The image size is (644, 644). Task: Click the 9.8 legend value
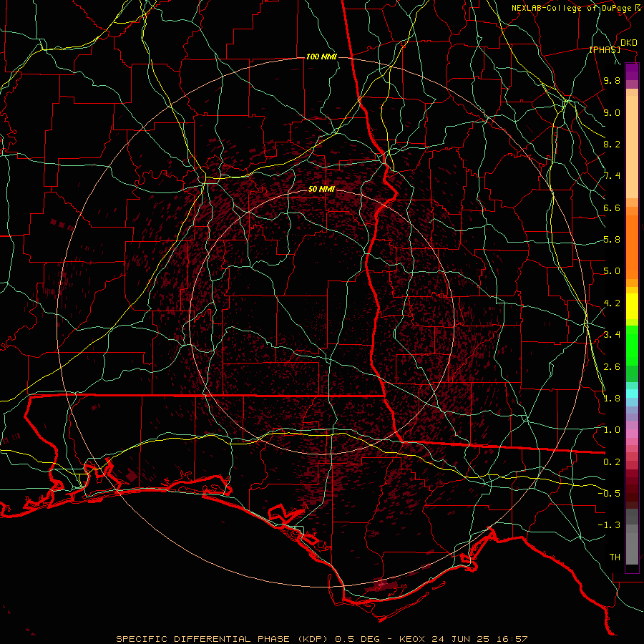coord(612,81)
